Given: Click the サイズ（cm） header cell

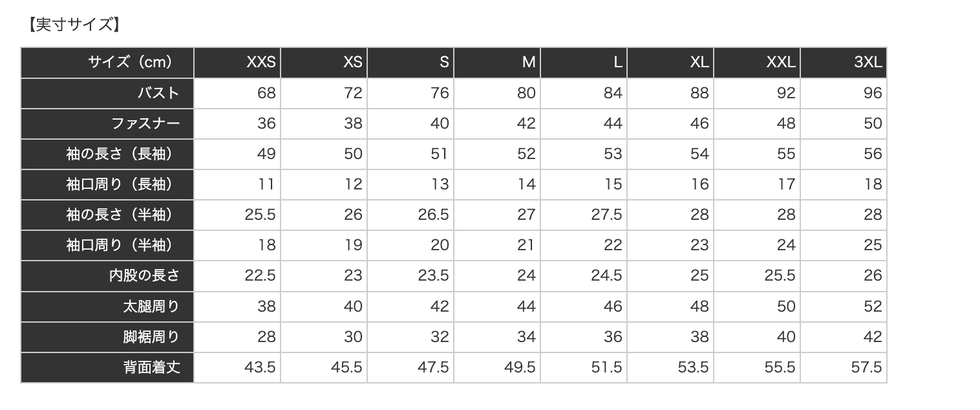Looking at the screenshot, I should 131,63.
